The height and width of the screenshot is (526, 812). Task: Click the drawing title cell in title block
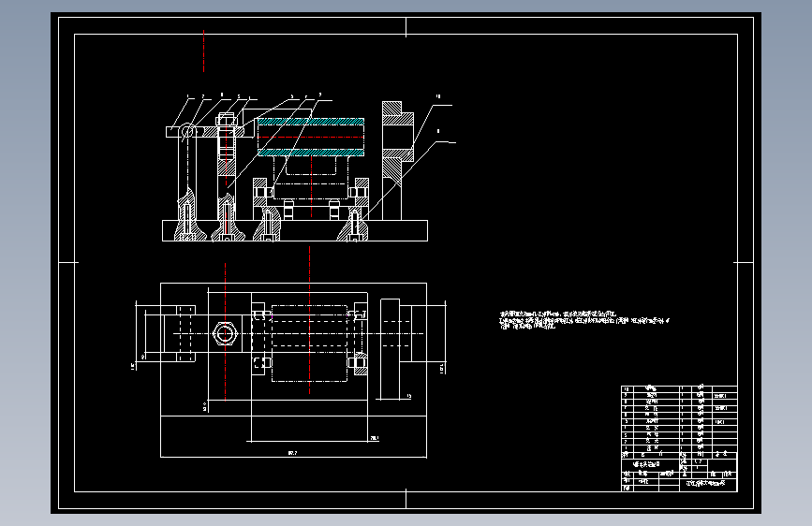click(649, 464)
